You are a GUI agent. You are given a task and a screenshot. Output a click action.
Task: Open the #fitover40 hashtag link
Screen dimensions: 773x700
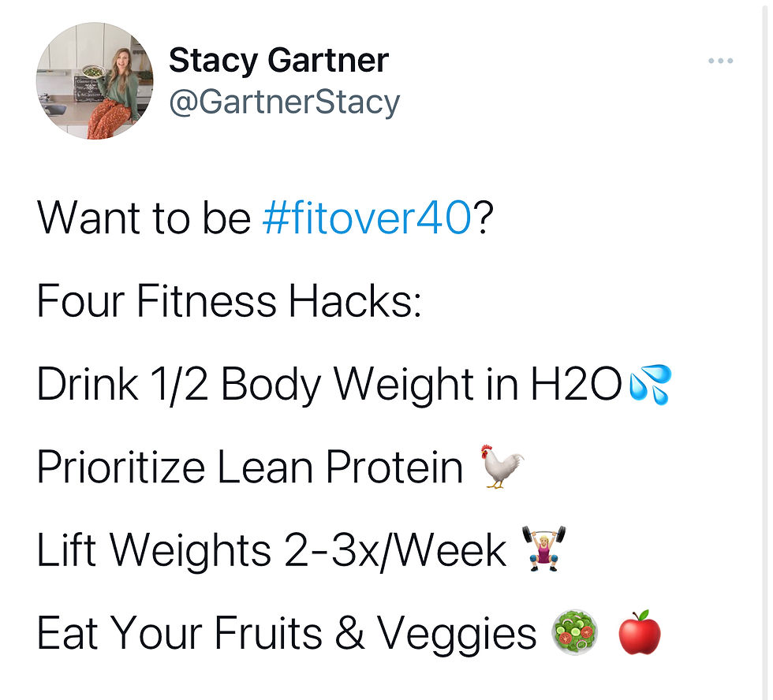tap(366, 217)
